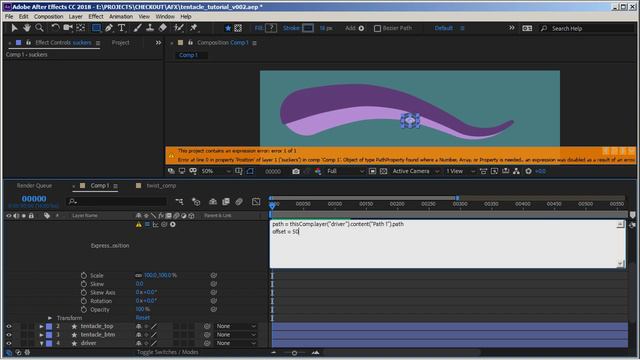This screenshot has width=640, height=360.
Task: Open the Layer menu
Action: [76, 16]
